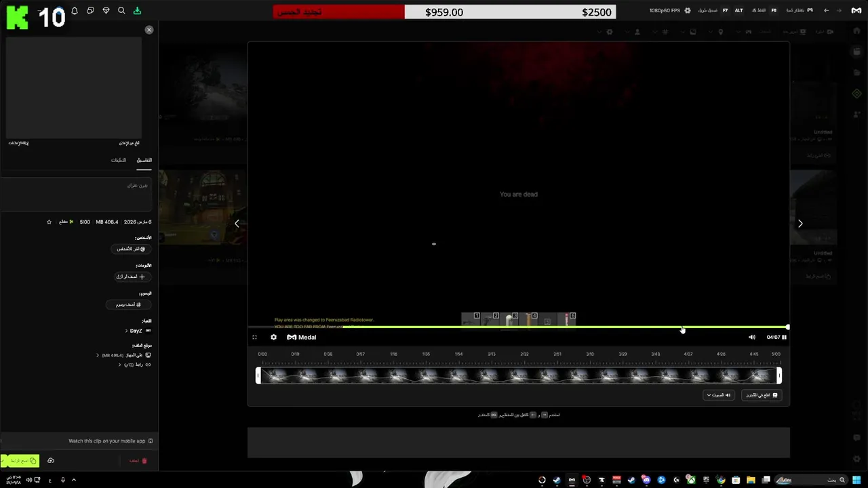Seek on the green playback progress bar
The width and height of the screenshot is (868, 488).
518,327
